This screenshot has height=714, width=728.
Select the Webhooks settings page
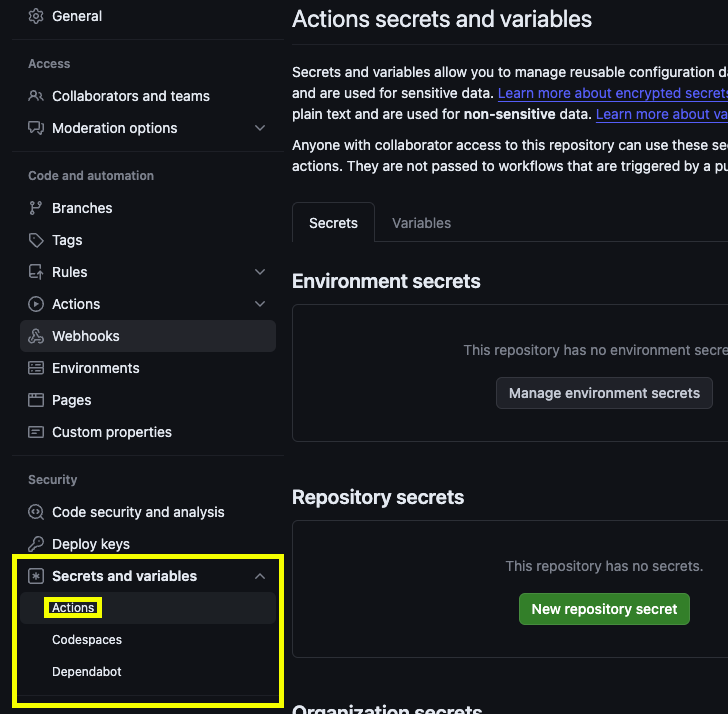[x=148, y=336]
